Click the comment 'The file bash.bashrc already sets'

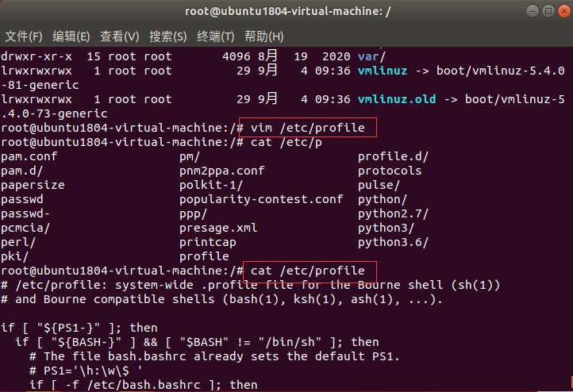[214, 356]
